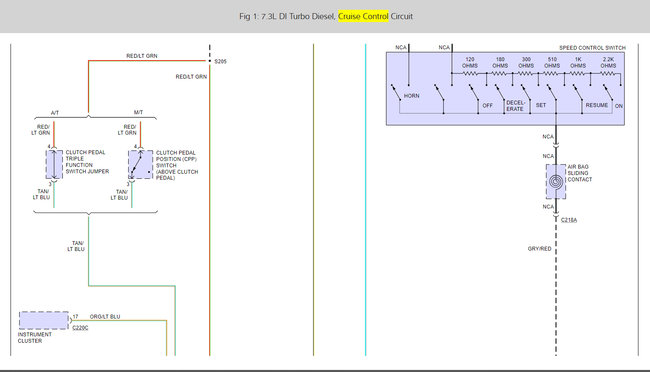Click the S205 splice label
The image size is (650, 372).
(221, 61)
